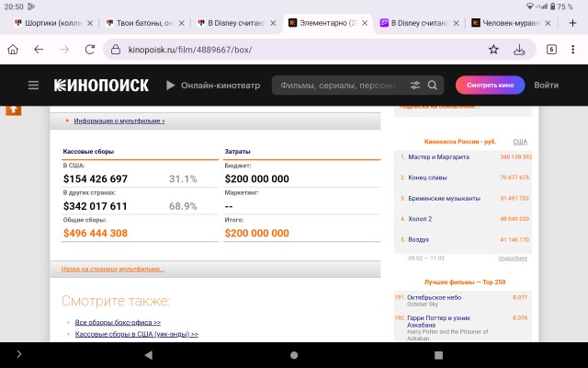Viewport: 588px width, 368px height.
Task: Open Мастер и Маргарита in box office list
Action: [x=438, y=157]
